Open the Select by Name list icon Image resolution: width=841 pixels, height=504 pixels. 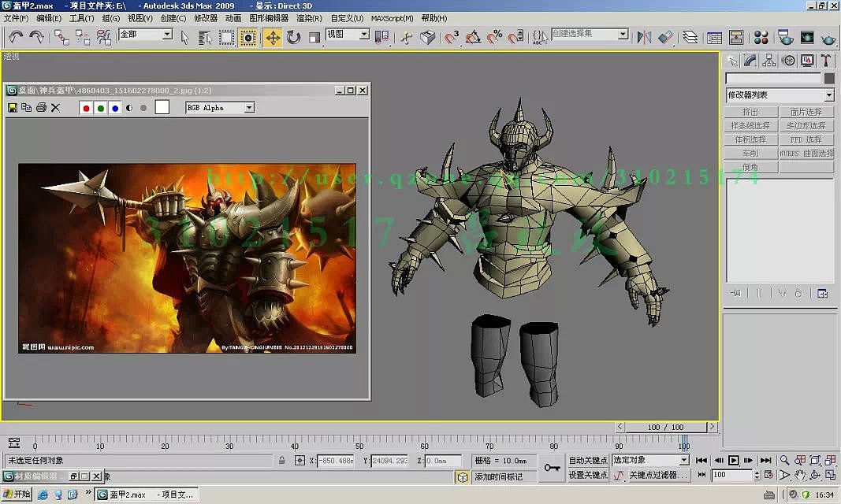205,38
